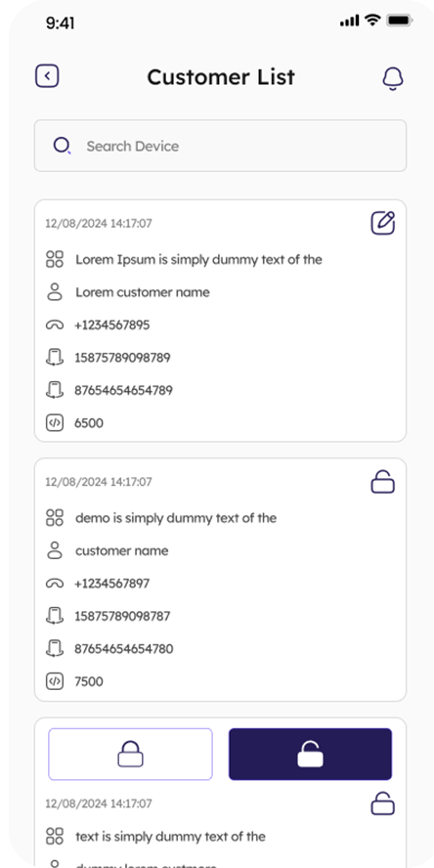Viewport: 434px width, 868px height.
Task: Tap the phone icon next to +1234567895
Action: tap(55, 325)
